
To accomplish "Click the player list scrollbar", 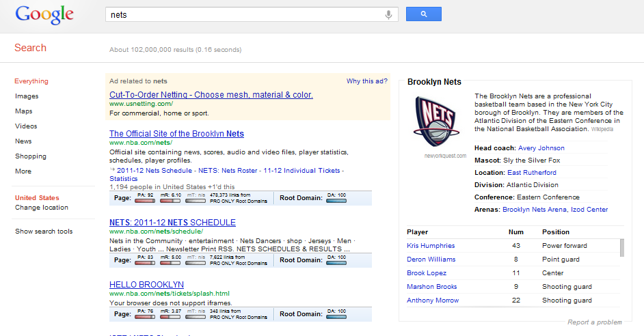I will (x=622, y=248).
